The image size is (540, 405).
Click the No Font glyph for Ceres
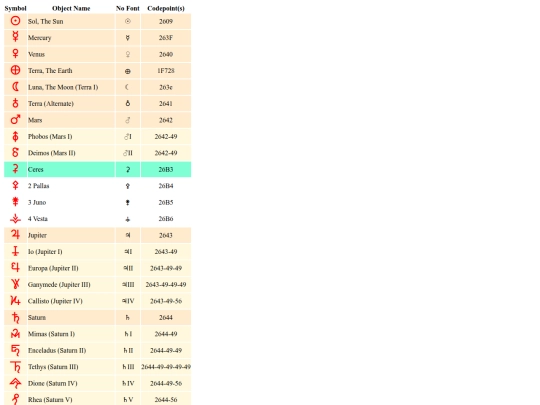(128, 169)
